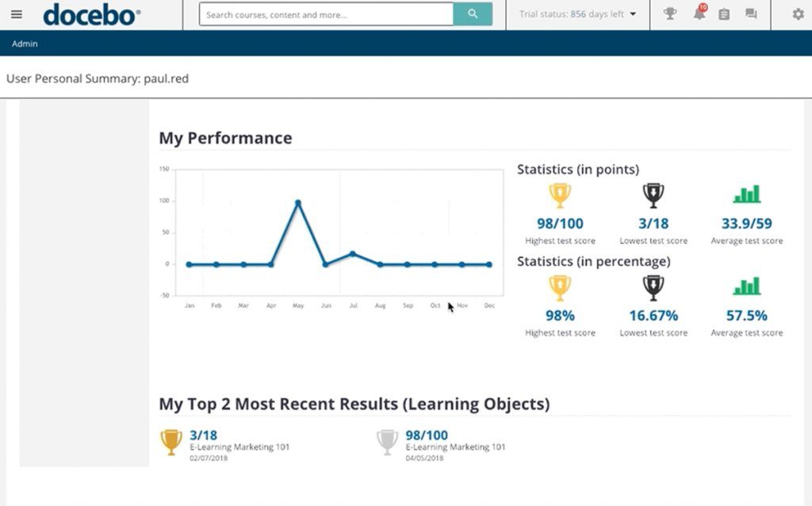The width and height of the screenshot is (812, 506).
Task: Open the 3/18 recent result link
Action: click(x=204, y=435)
